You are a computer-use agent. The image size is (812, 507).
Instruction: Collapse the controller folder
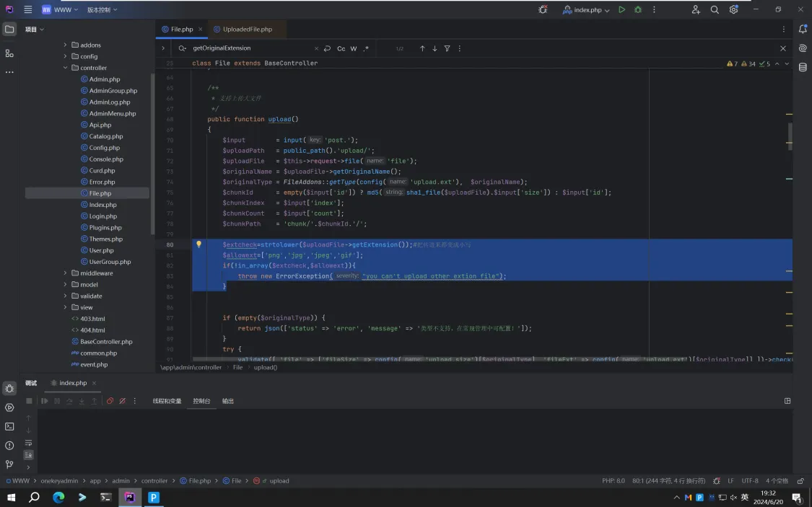[x=65, y=68]
